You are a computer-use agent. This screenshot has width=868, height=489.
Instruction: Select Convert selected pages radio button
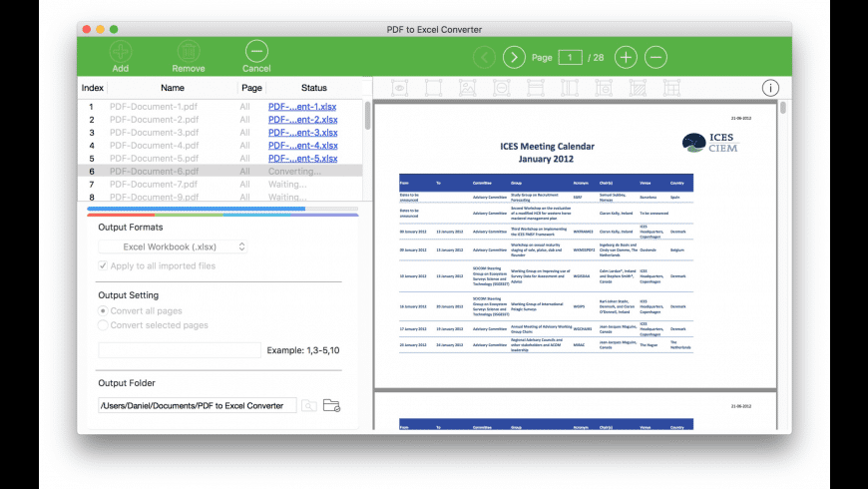103,325
